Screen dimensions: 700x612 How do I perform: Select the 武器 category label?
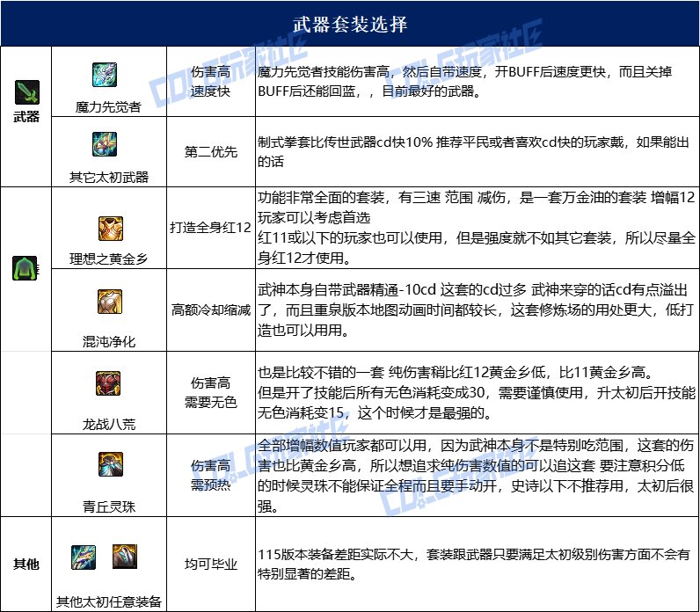click(26, 117)
